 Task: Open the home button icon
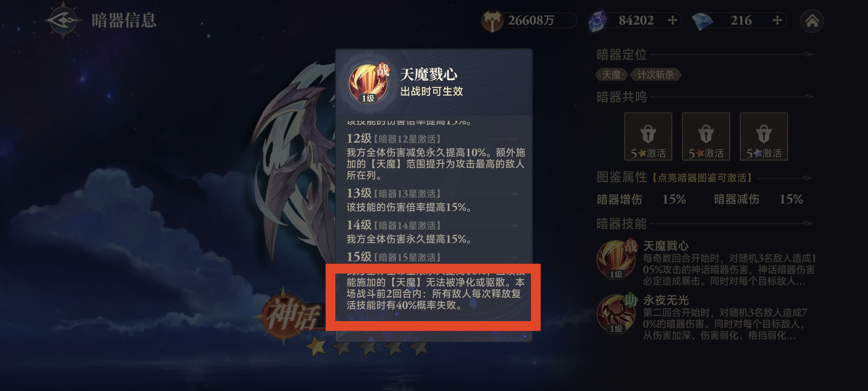pos(811,21)
